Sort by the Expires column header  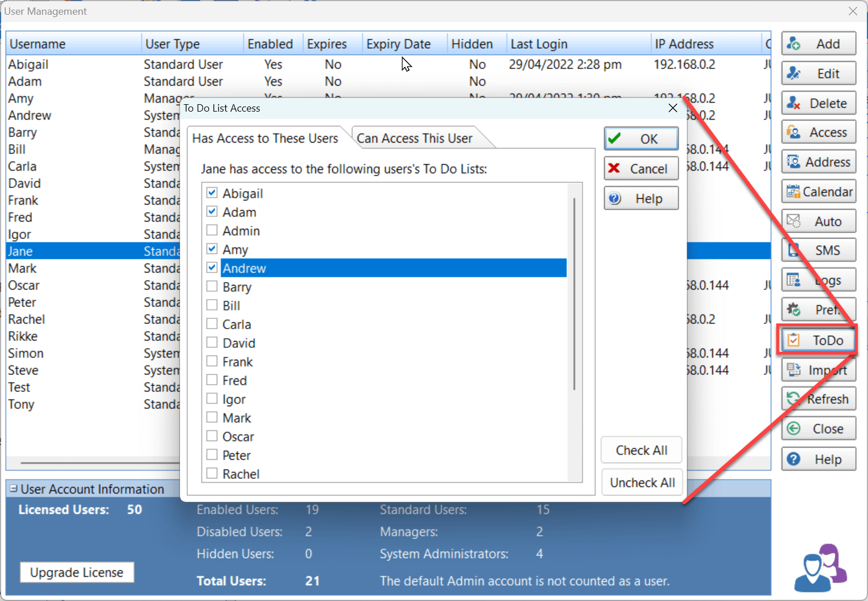pyautogui.click(x=332, y=44)
